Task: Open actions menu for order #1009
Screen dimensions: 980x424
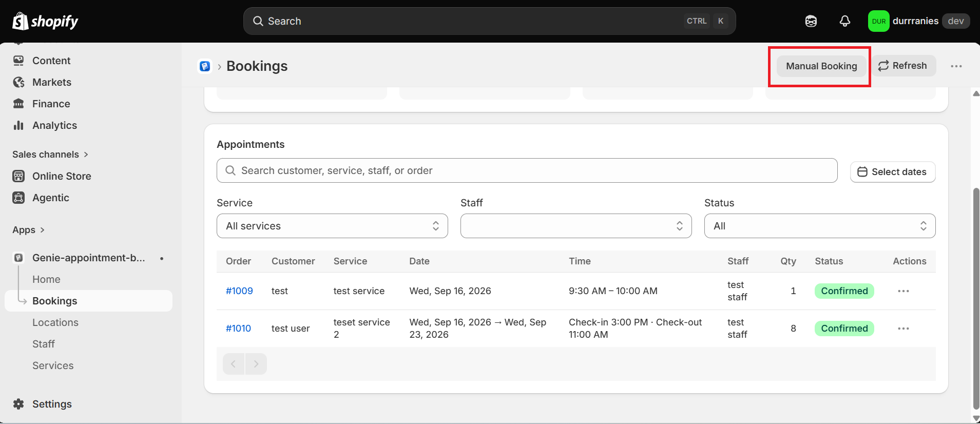Action: (x=904, y=291)
